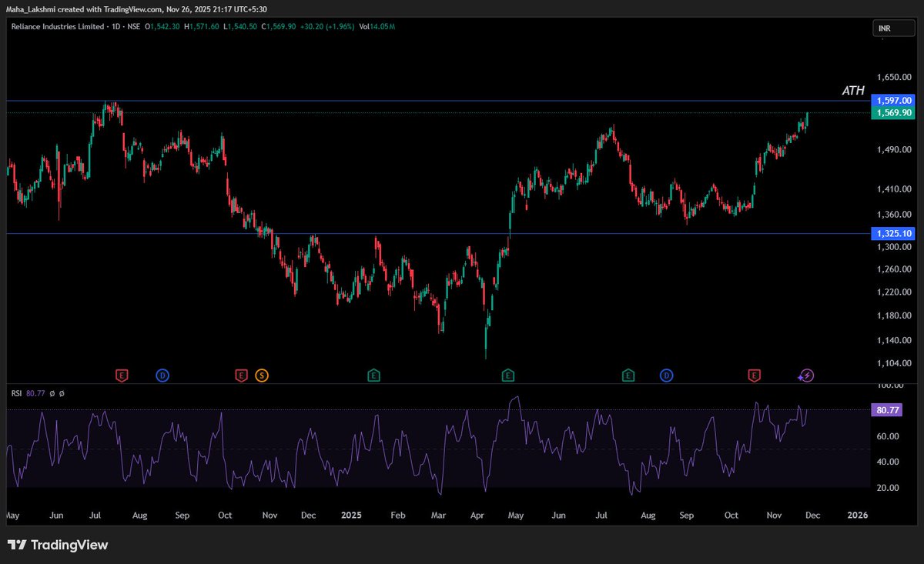Click the 1,325.10 support line price label
This screenshot has width=924, height=564.
pyautogui.click(x=892, y=233)
